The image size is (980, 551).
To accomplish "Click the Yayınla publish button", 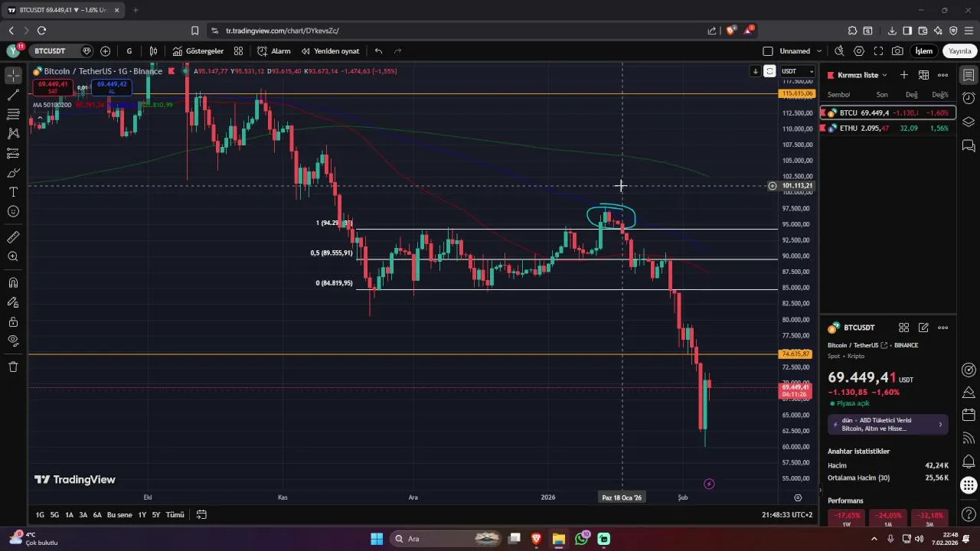I will click(959, 51).
